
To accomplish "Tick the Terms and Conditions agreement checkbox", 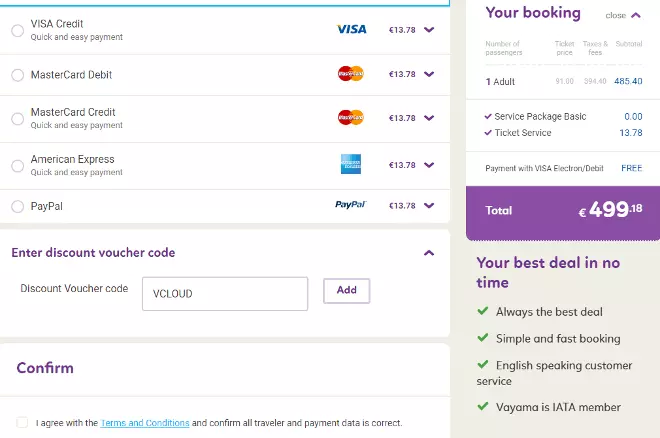I will pos(22,423).
